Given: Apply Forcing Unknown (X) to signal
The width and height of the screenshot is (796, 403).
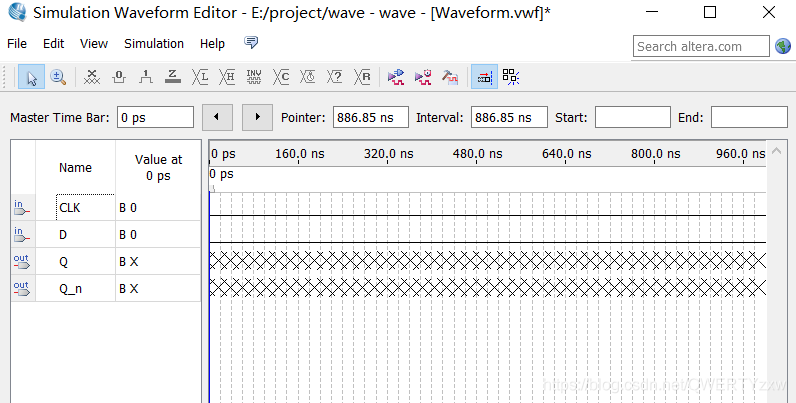Looking at the screenshot, I should click(91, 77).
